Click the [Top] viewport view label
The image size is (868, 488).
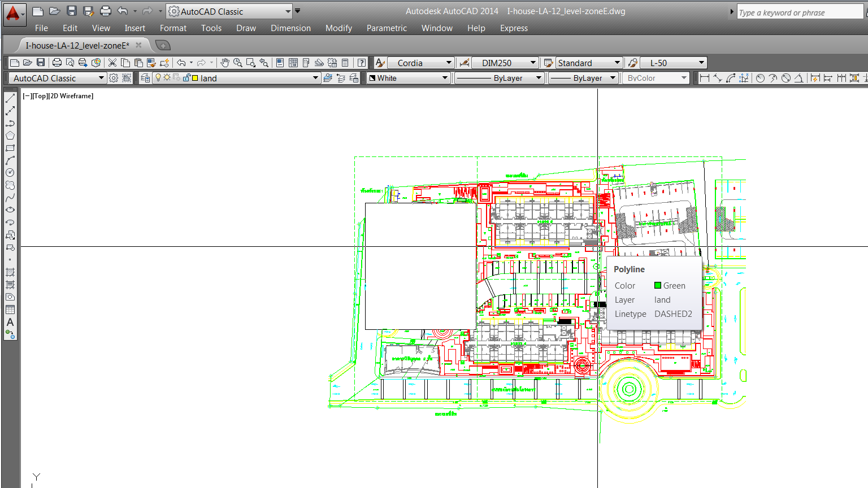[40, 96]
